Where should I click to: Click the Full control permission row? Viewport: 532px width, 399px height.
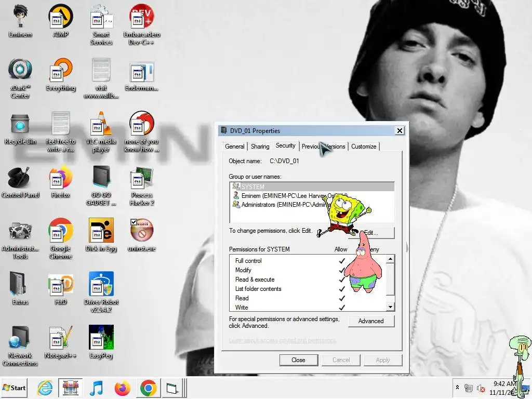(308, 261)
